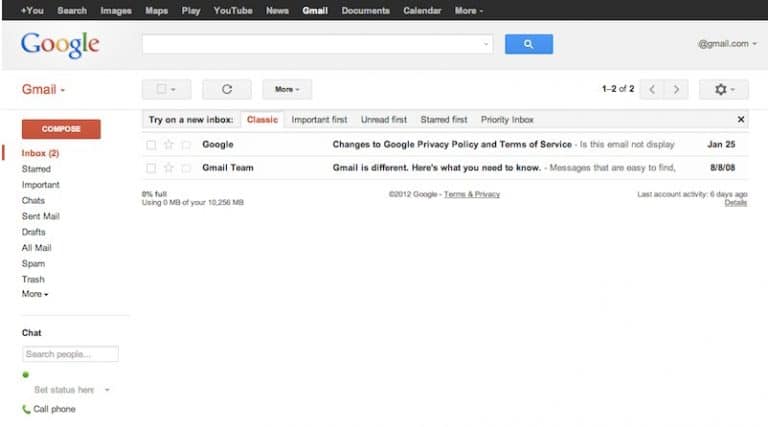Mark the Google email as important

(x=186, y=144)
